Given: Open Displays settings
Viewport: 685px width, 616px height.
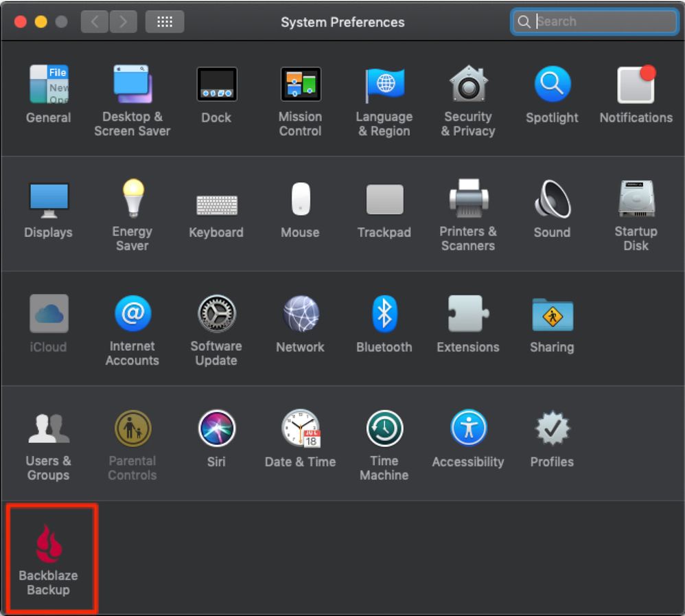Looking at the screenshot, I should click(48, 200).
